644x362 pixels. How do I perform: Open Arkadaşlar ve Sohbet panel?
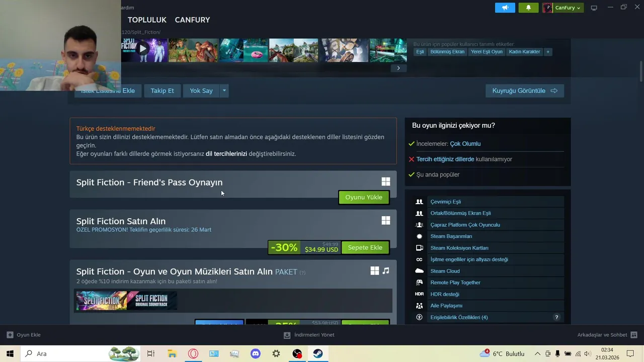(607, 335)
